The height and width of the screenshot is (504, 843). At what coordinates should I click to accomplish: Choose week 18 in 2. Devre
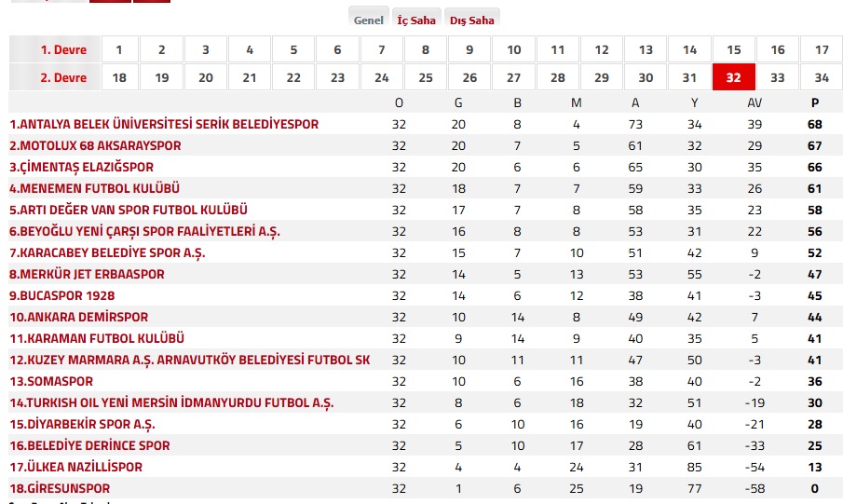[118, 77]
